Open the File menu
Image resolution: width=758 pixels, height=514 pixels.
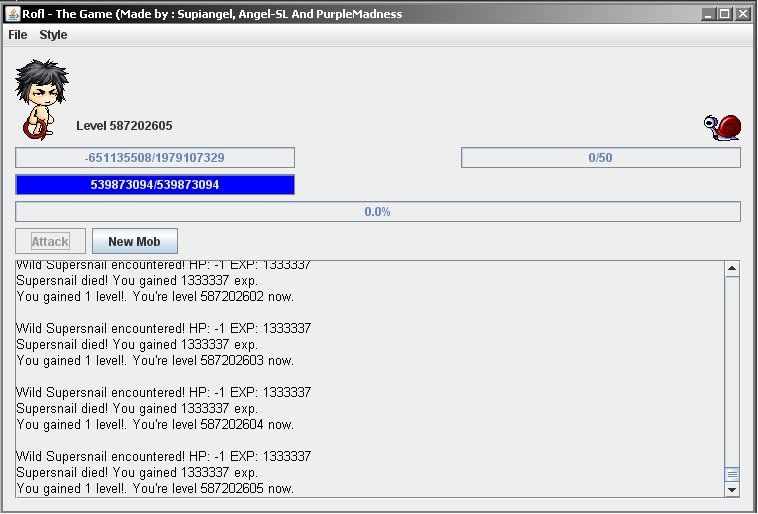(x=18, y=35)
